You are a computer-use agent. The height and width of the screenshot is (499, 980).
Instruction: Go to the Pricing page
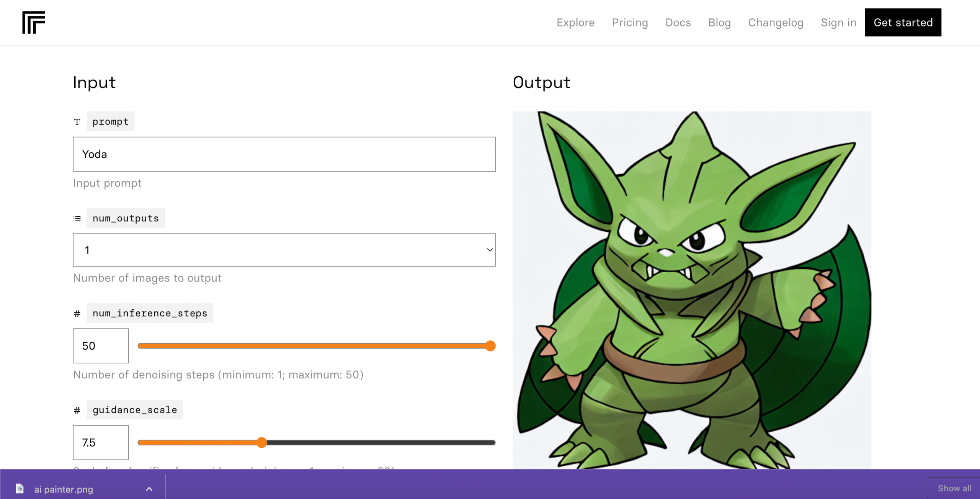[x=630, y=23]
